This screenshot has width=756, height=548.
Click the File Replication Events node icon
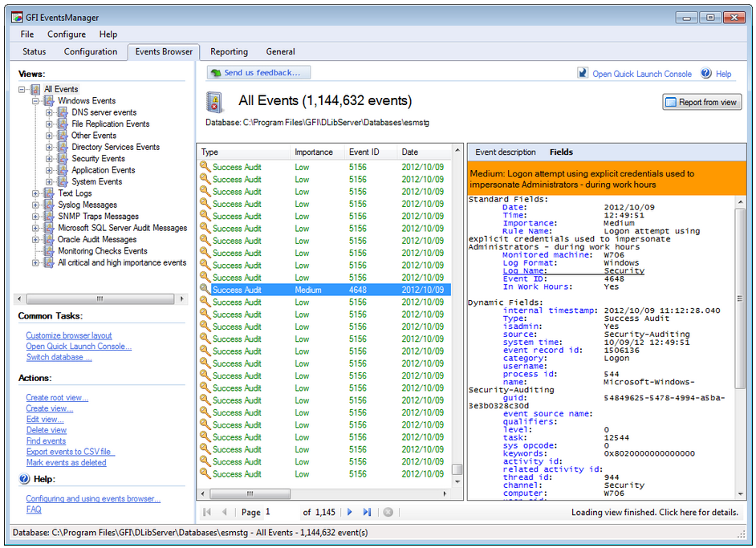pos(63,124)
